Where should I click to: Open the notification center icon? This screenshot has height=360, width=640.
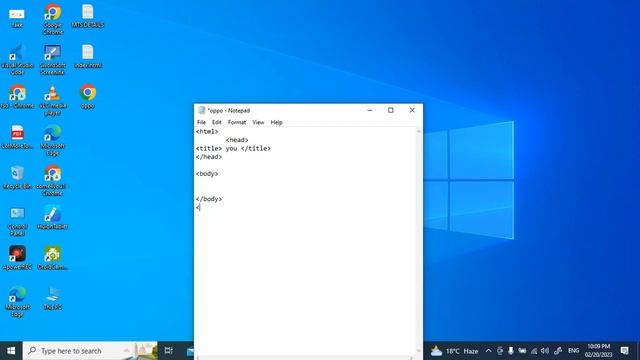[624, 351]
